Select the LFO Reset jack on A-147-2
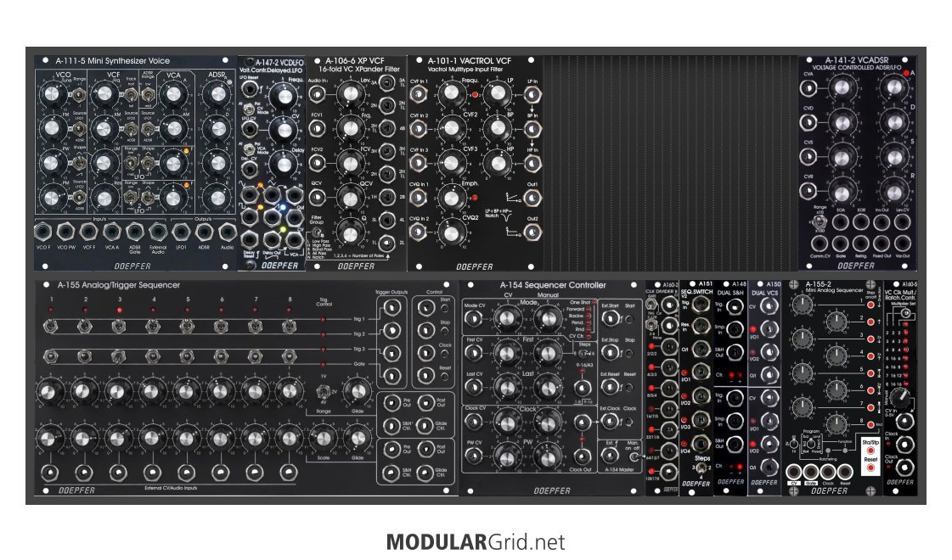Screen dimensions: 952x560 click(x=249, y=91)
